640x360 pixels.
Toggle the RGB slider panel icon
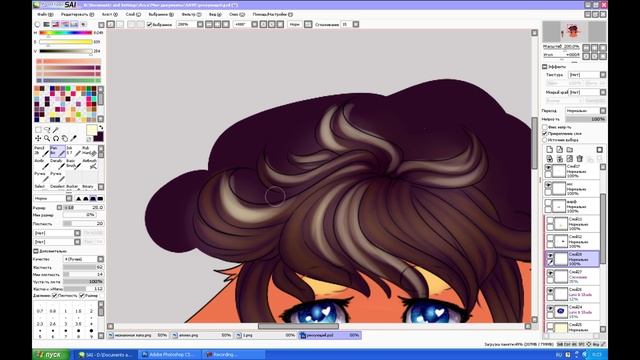(x=47, y=24)
